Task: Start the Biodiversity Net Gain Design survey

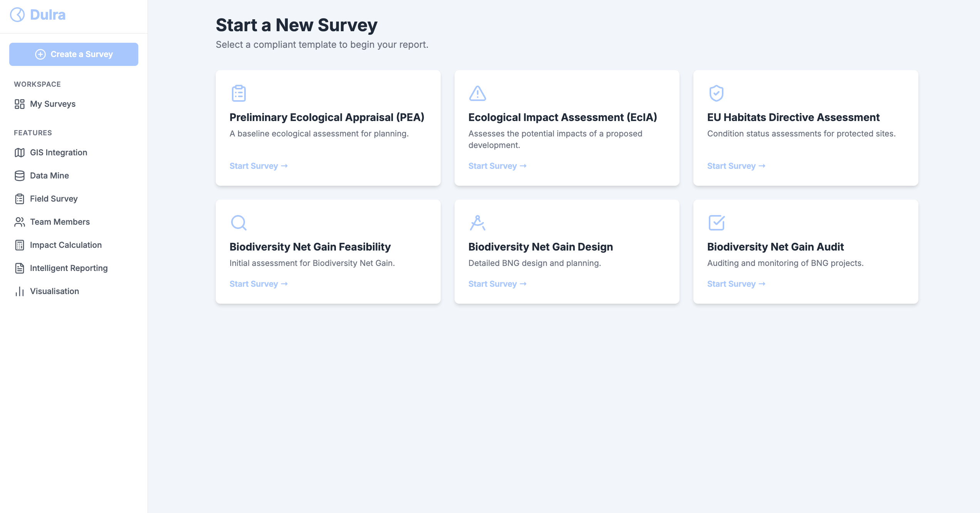Action: (497, 284)
